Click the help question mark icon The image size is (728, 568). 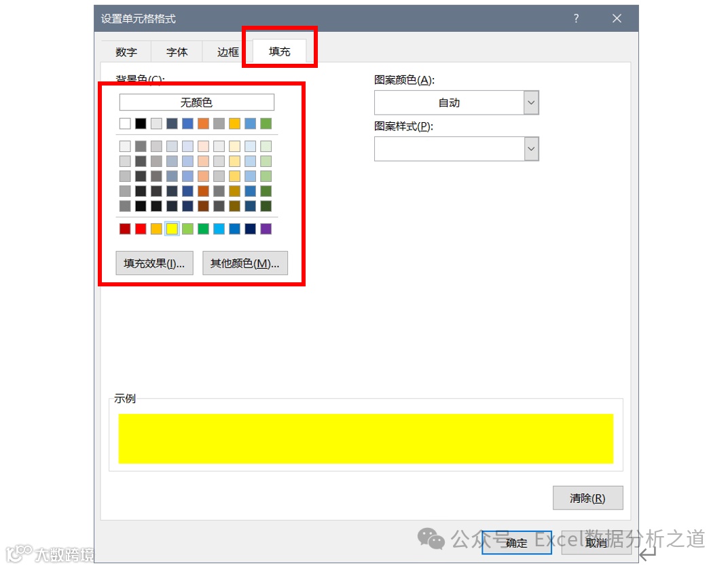coord(576,18)
